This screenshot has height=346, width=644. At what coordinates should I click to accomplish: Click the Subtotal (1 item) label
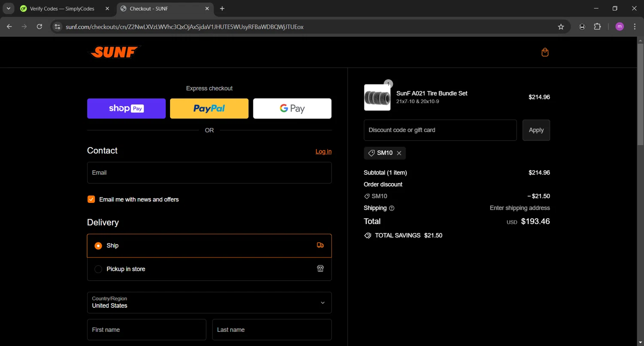coord(385,173)
